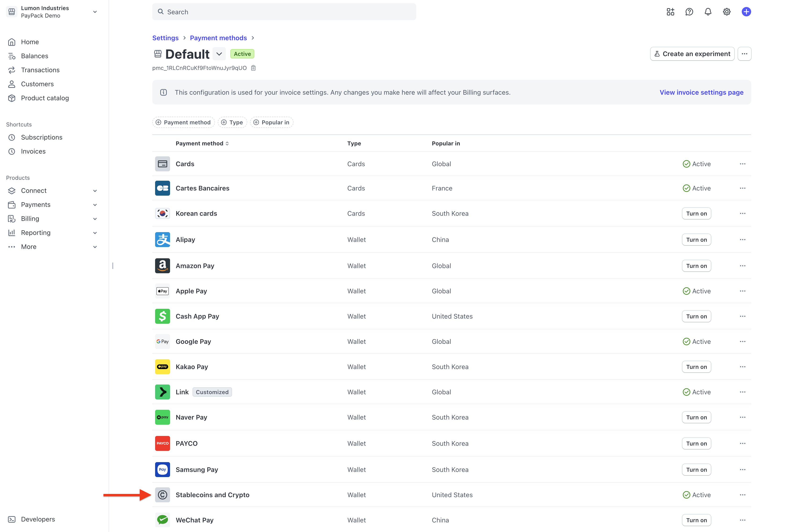Turn on Korean cards

(x=696, y=213)
